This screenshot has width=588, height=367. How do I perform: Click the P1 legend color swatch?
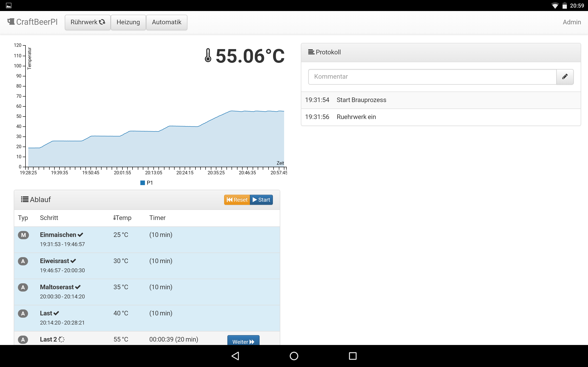(143, 183)
